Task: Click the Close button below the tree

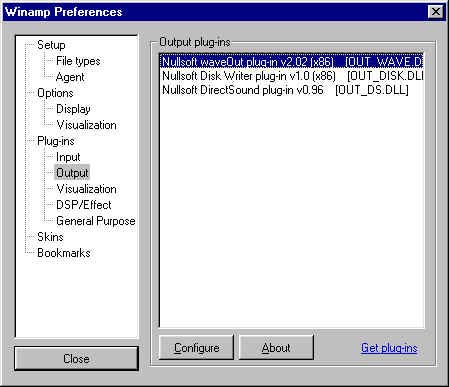Action: click(x=76, y=359)
